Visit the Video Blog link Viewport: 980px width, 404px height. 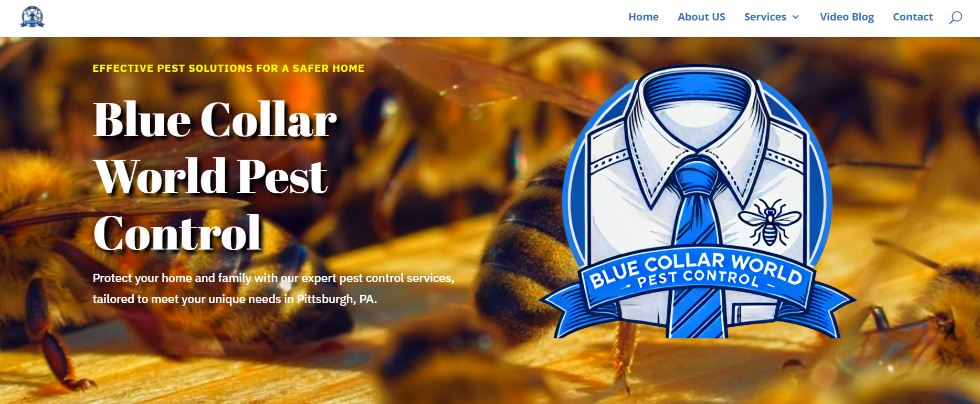coord(847,17)
